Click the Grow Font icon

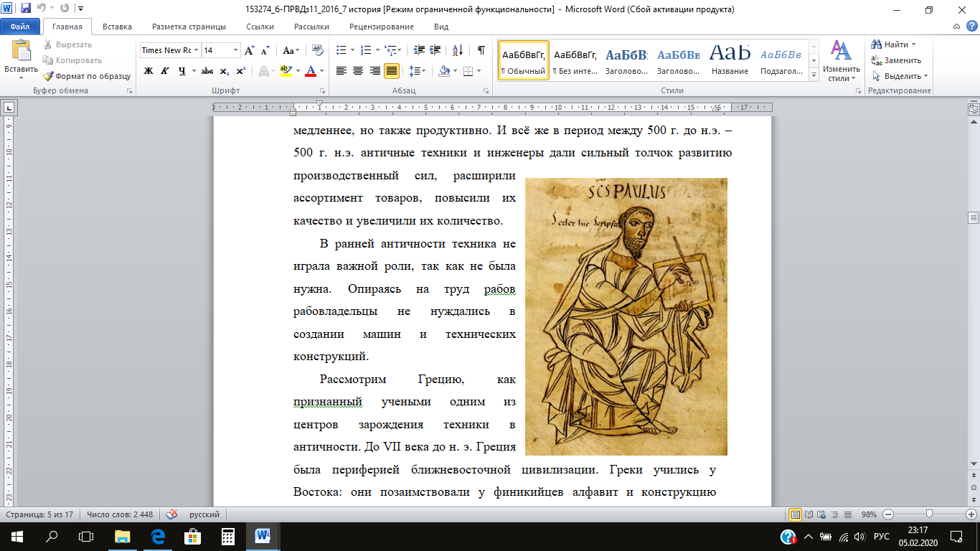coord(249,50)
